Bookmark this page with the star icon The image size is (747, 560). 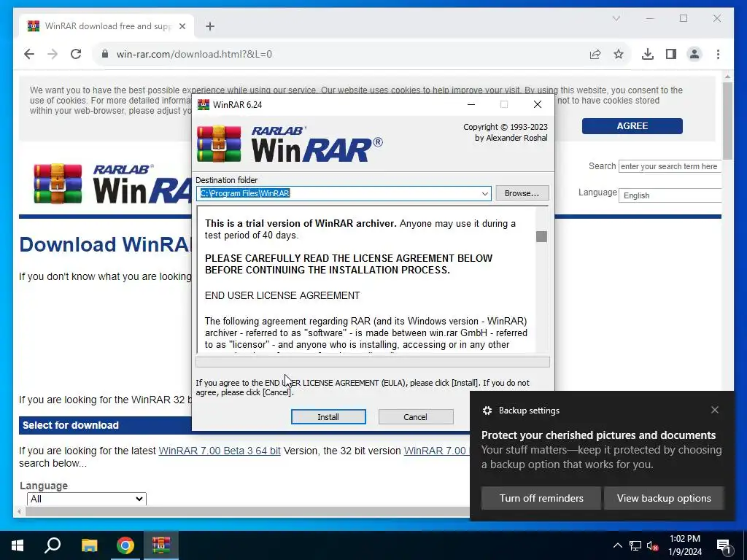[x=619, y=54]
